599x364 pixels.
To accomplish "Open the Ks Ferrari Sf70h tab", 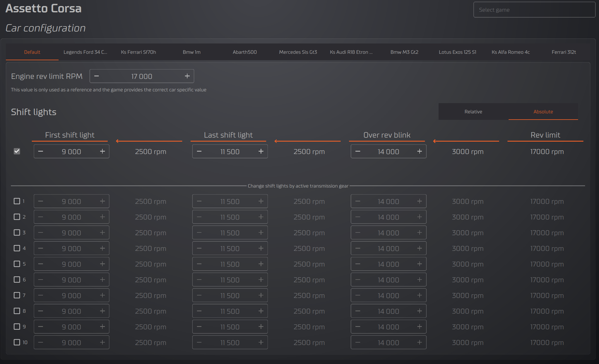I will click(138, 52).
